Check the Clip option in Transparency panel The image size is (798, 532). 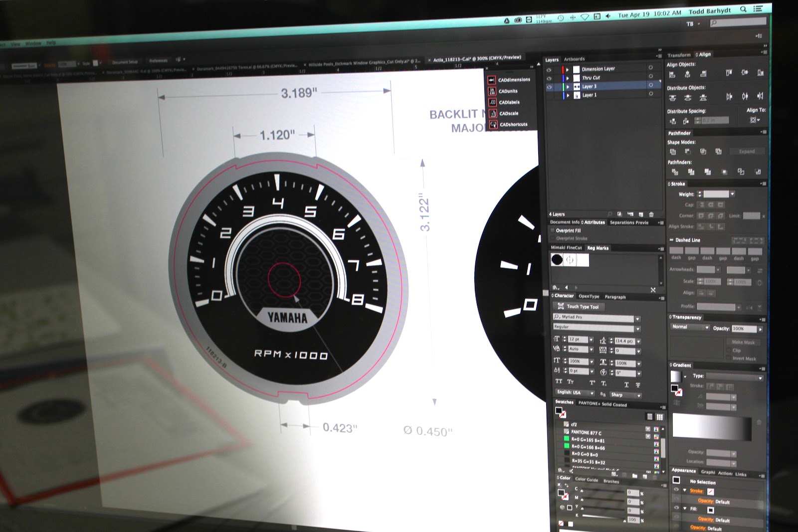(x=729, y=351)
